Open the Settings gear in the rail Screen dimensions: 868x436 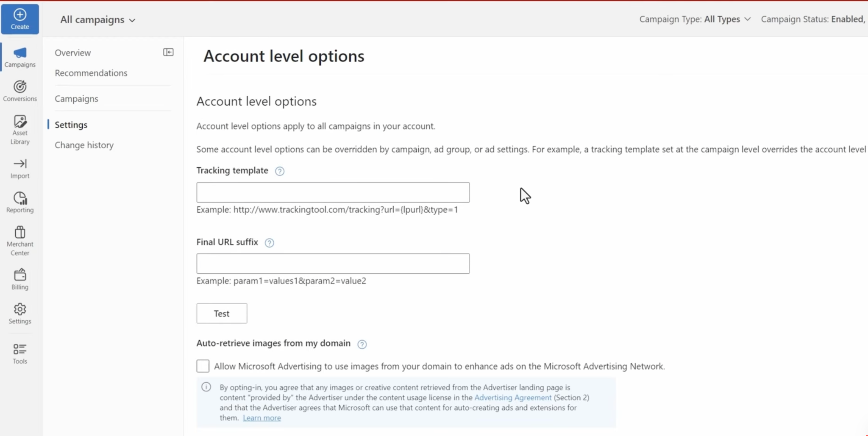coord(20,314)
